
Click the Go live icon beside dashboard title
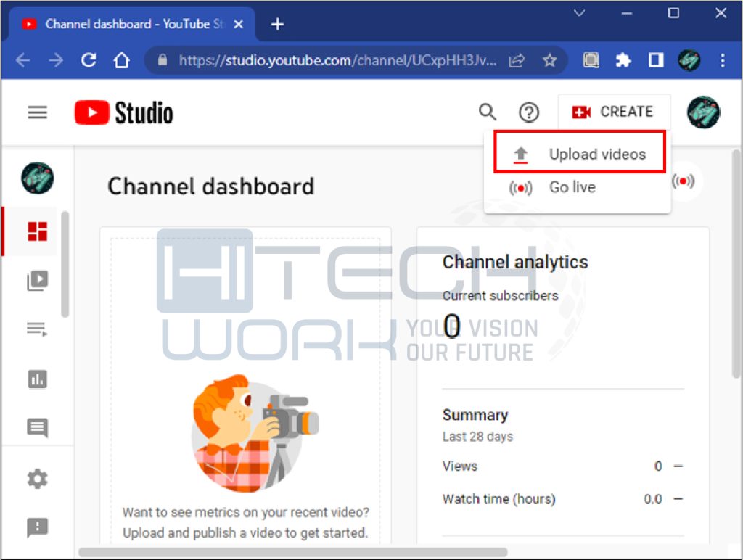683,181
